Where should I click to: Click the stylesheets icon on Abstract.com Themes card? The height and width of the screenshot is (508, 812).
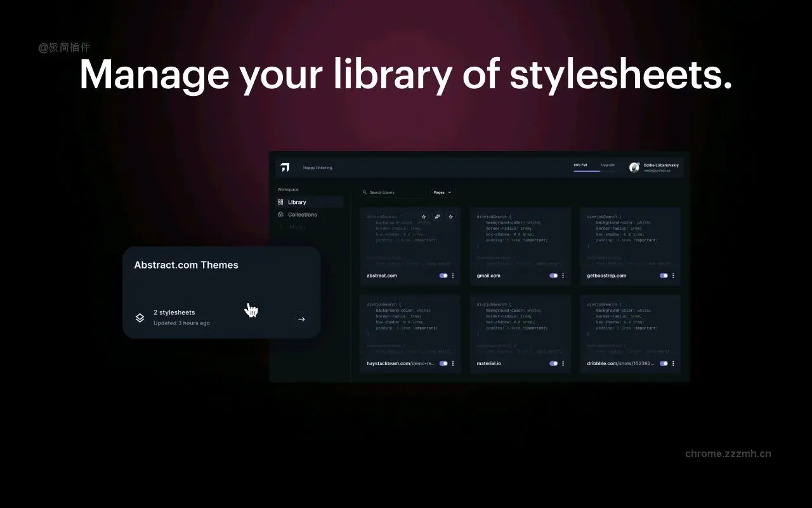pos(140,317)
